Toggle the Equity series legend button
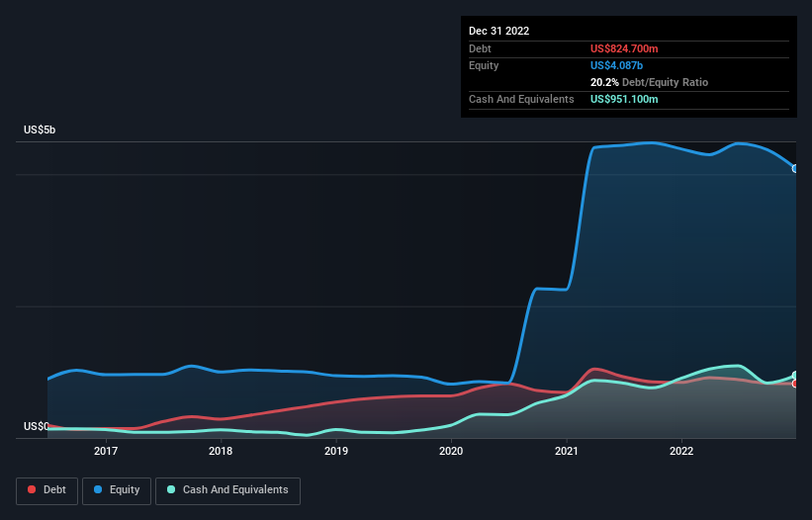Screen dimensions: 812x520 pos(117,490)
